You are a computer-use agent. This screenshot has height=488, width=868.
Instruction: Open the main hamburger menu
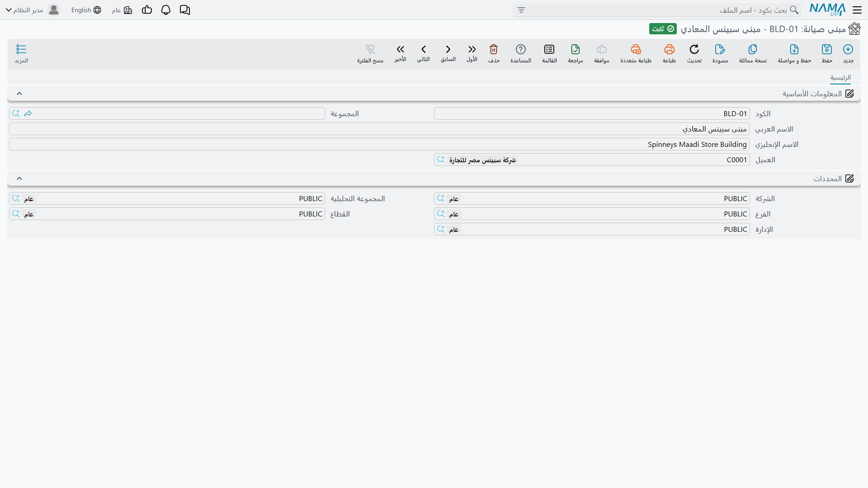coord(857,10)
